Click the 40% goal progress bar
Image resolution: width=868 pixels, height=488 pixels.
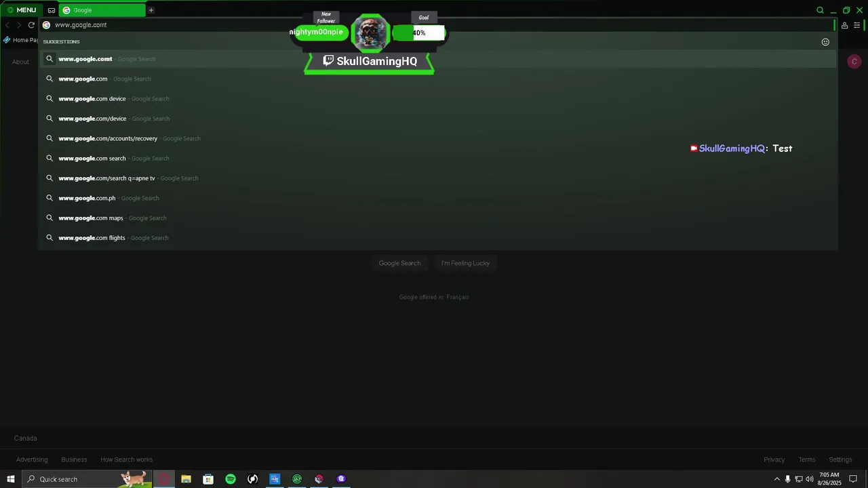coord(418,33)
